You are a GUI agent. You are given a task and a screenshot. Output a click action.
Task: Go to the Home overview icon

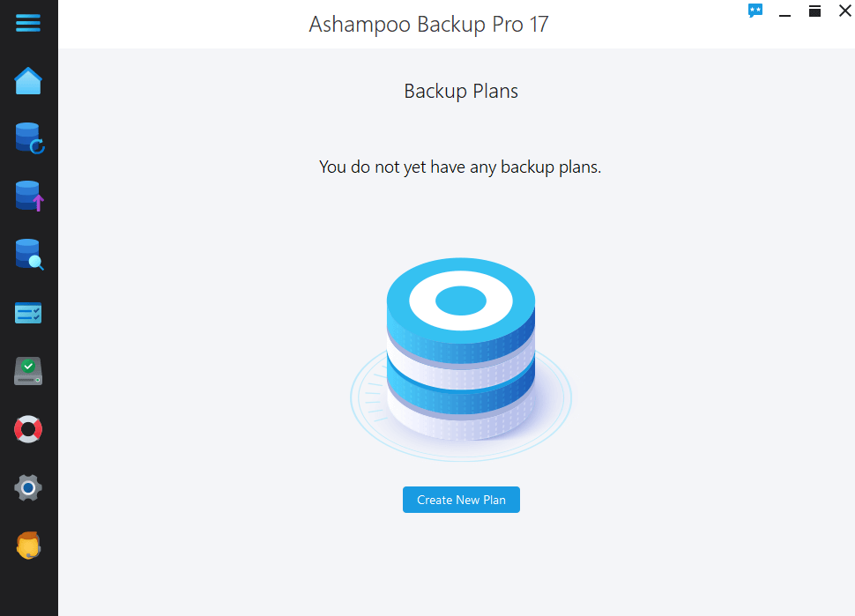(28, 81)
